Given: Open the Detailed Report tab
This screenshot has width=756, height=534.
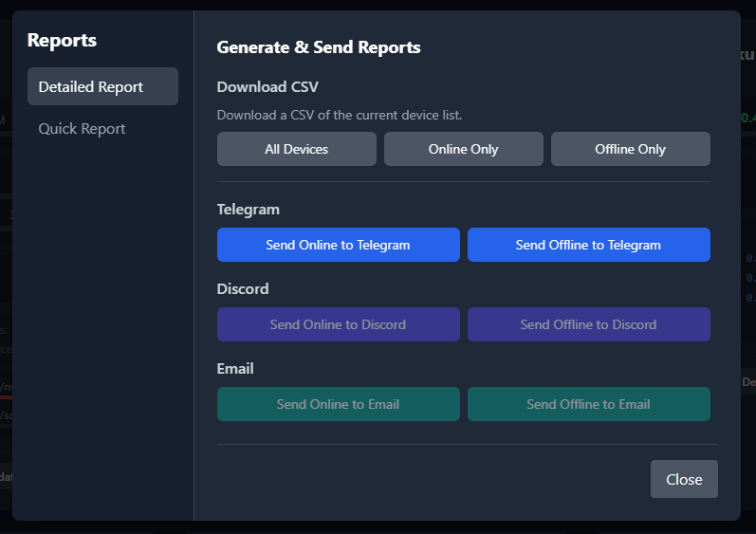Looking at the screenshot, I should tap(102, 86).
